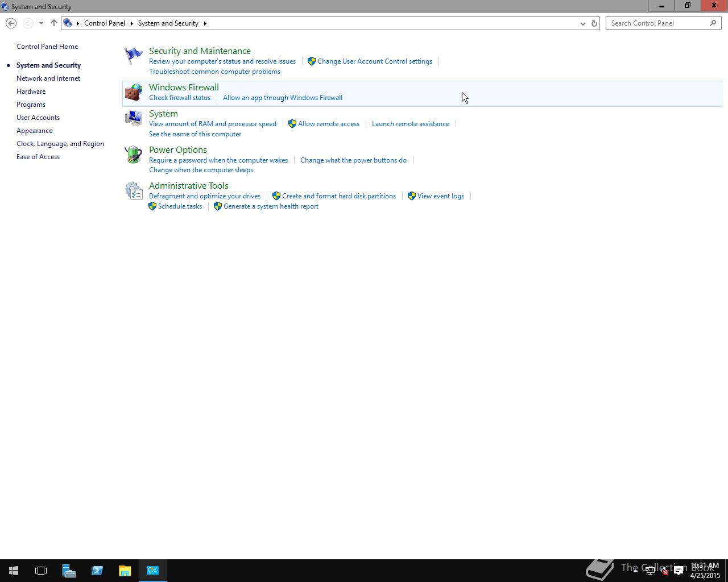
Task: Click Defragment and optimize your drives
Action: tap(205, 196)
